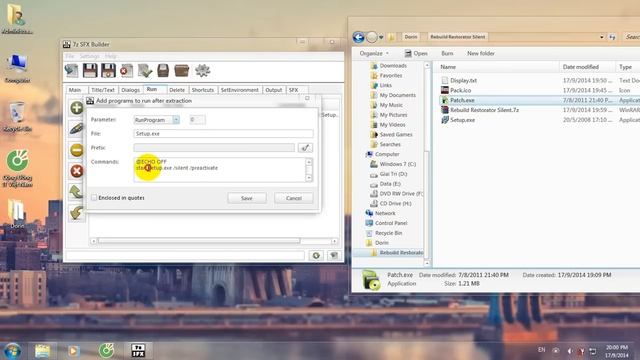Click the Forward arrow in Explorer window

(x=371, y=37)
